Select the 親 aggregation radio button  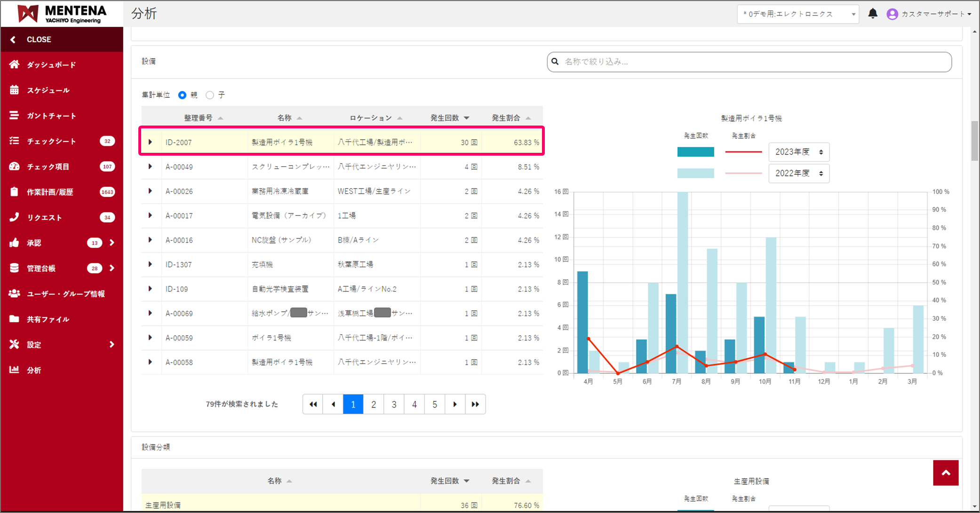(183, 95)
